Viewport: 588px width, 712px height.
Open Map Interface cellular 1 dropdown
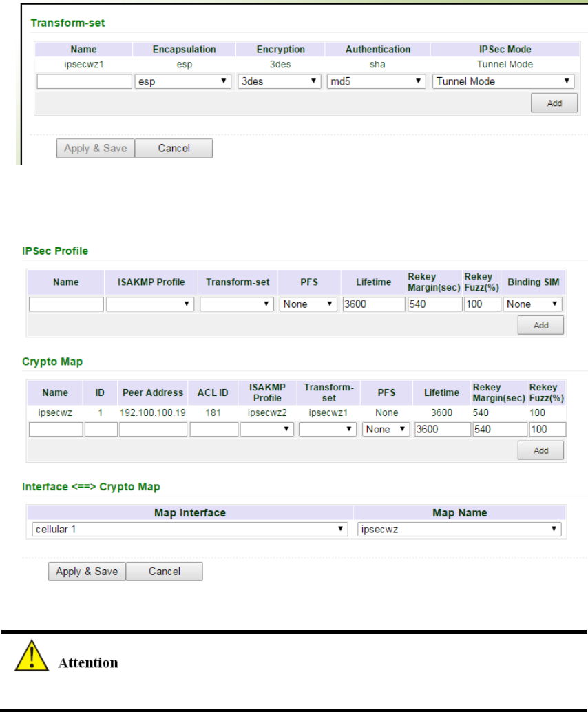pyautogui.click(x=190, y=530)
